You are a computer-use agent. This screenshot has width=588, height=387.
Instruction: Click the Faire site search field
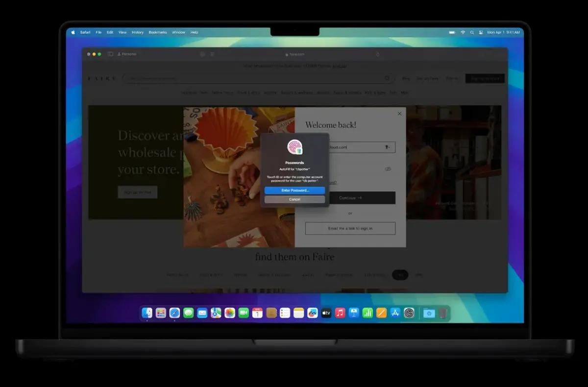point(258,78)
